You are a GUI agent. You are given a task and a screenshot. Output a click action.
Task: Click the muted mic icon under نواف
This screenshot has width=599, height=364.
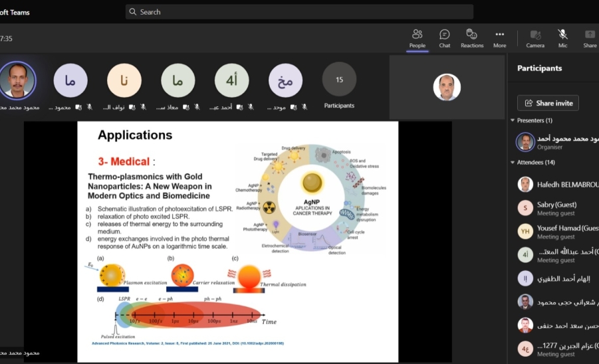(143, 107)
